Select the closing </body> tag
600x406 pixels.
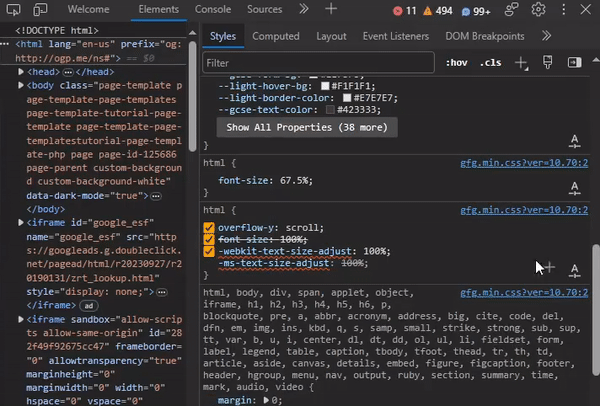(x=46, y=209)
